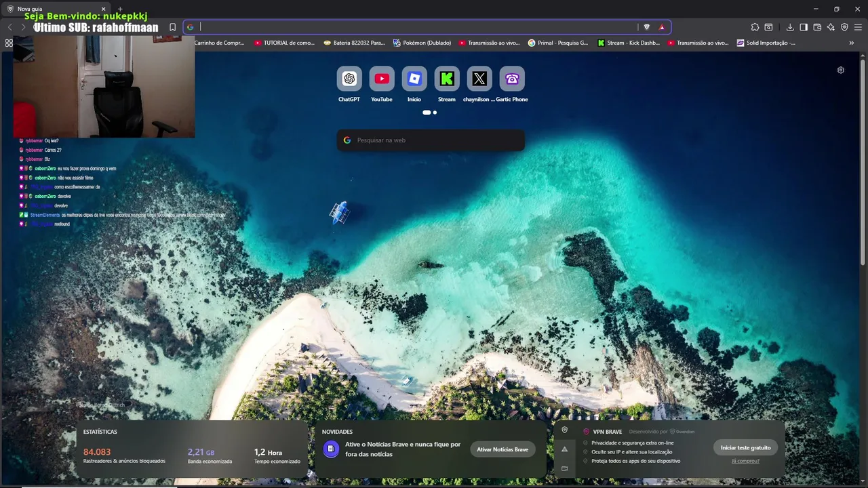Open the Início shortcut tile
The height and width of the screenshot is (488, 868).
(414, 79)
